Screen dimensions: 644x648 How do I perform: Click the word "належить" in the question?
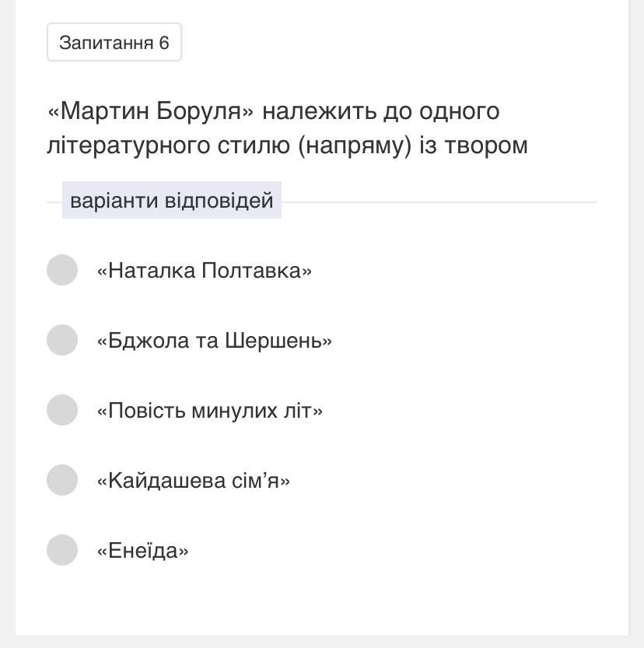319,111
